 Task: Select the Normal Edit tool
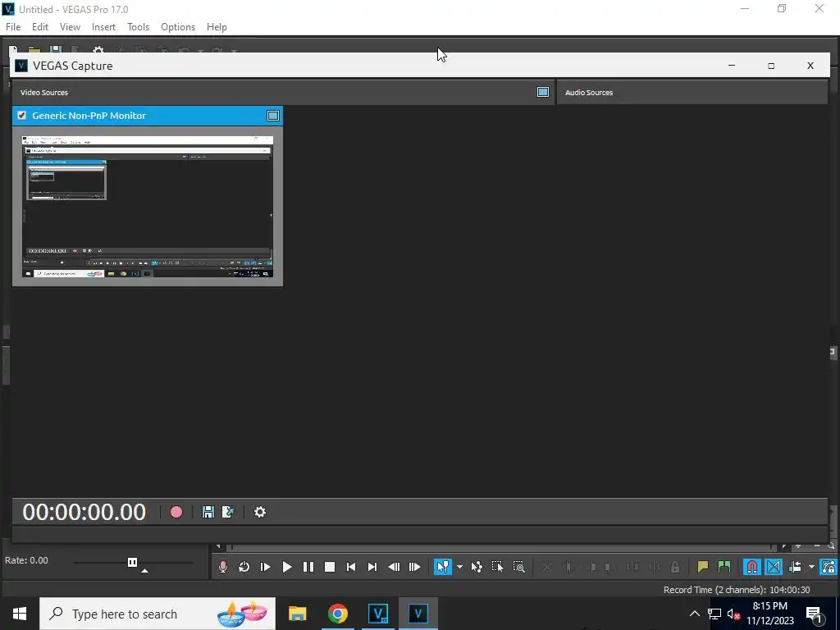tap(442, 567)
